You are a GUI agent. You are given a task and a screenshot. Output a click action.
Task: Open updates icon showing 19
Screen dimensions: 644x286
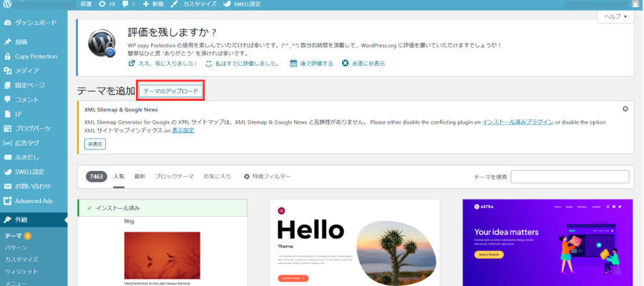[107, 4]
